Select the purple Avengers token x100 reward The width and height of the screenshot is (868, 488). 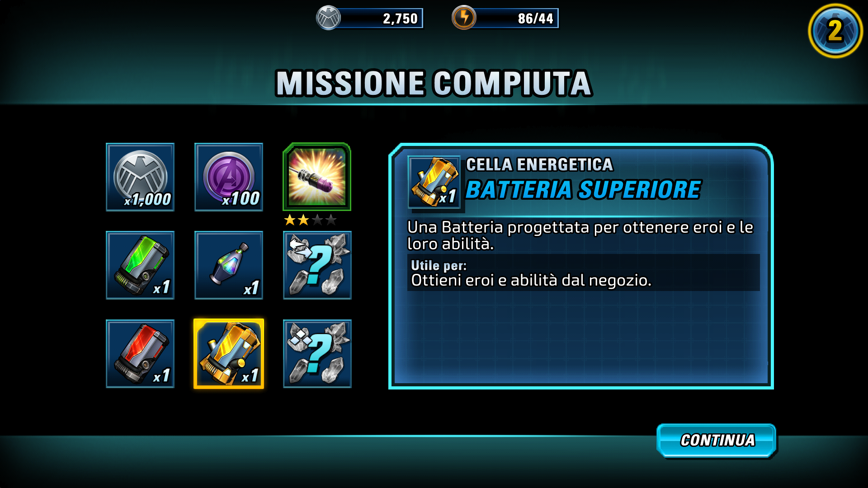coord(229,177)
